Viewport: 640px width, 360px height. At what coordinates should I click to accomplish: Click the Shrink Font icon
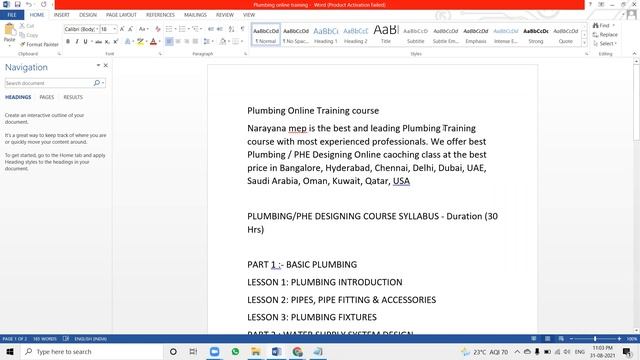pyautogui.click(x=131, y=29)
